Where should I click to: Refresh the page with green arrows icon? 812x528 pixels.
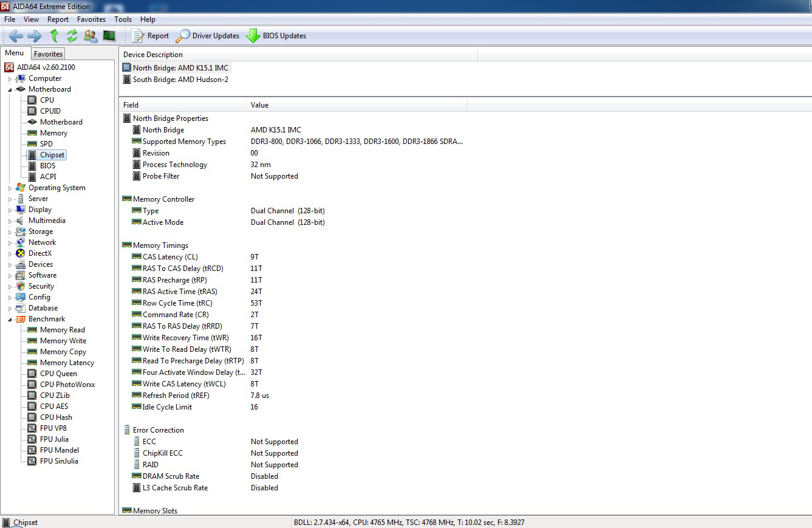click(x=72, y=36)
